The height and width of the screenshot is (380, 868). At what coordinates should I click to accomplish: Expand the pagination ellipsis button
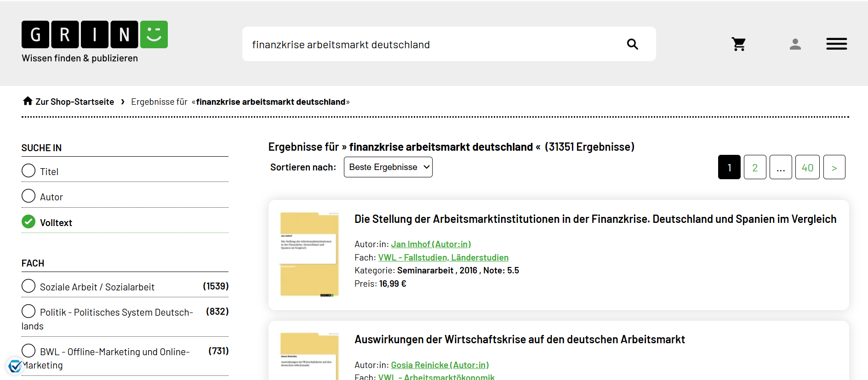click(x=780, y=167)
